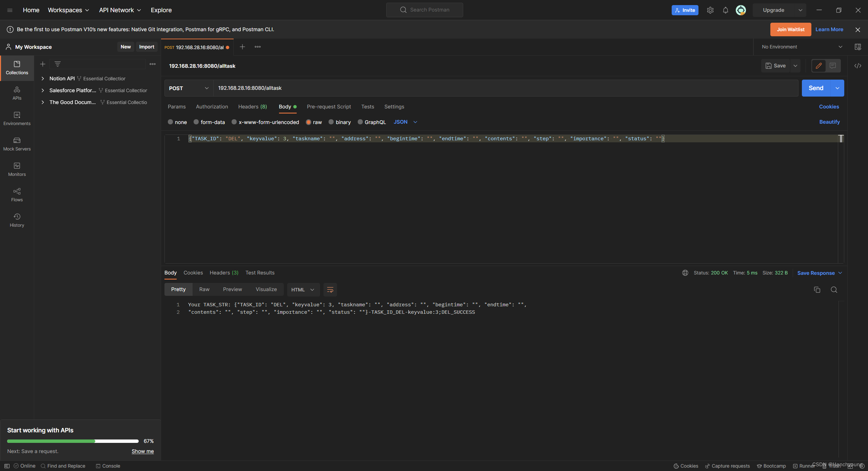Click the search response magnifier icon
This screenshot has height=471, width=868.
click(x=834, y=290)
